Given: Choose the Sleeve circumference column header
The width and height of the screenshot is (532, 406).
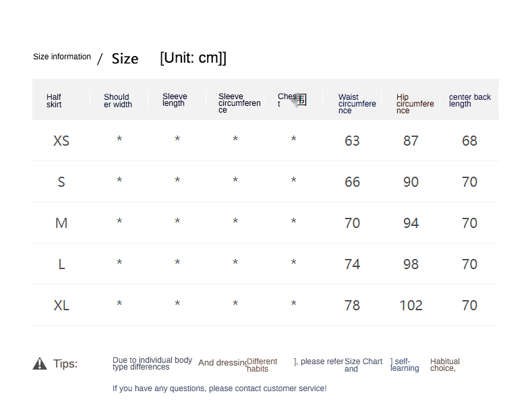Looking at the screenshot, I should click(239, 103).
